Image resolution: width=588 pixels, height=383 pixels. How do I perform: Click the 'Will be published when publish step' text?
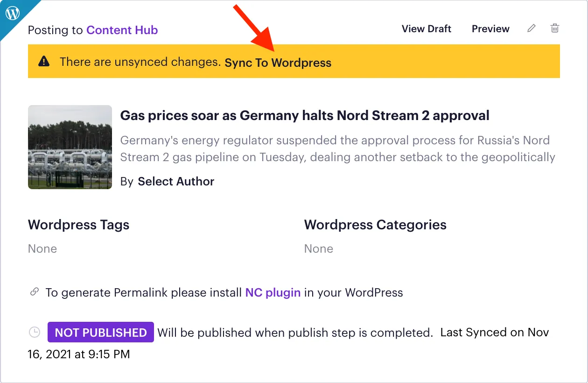[295, 333]
